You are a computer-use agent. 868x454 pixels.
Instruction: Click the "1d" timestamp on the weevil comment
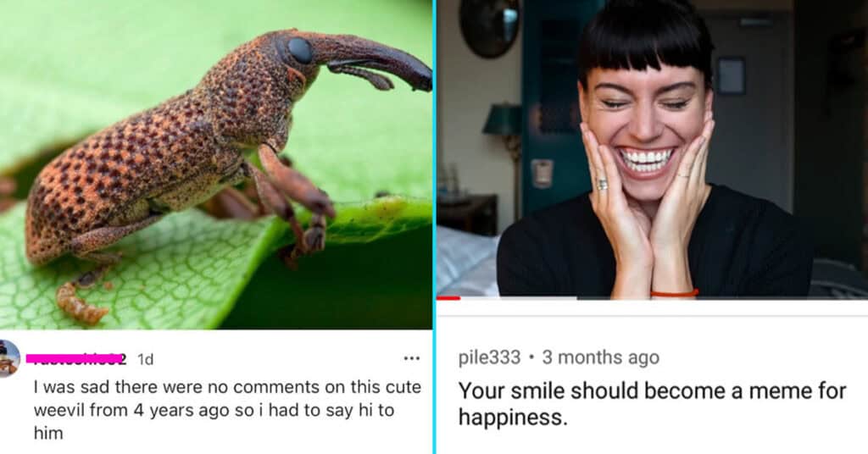145,359
